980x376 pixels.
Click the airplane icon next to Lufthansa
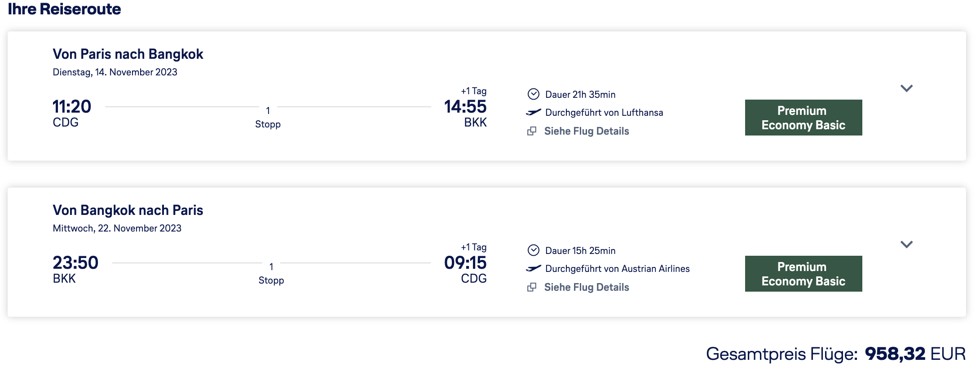coord(533,112)
